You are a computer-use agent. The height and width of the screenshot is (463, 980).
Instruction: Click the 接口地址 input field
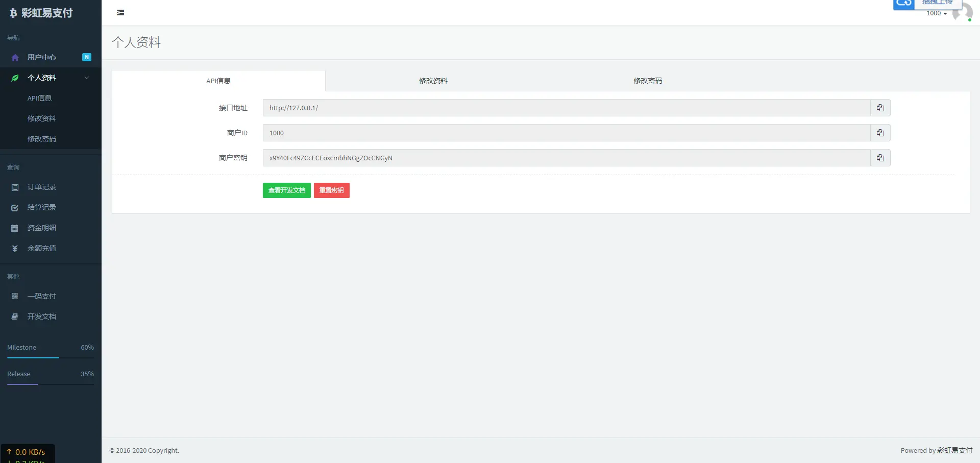point(567,108)
